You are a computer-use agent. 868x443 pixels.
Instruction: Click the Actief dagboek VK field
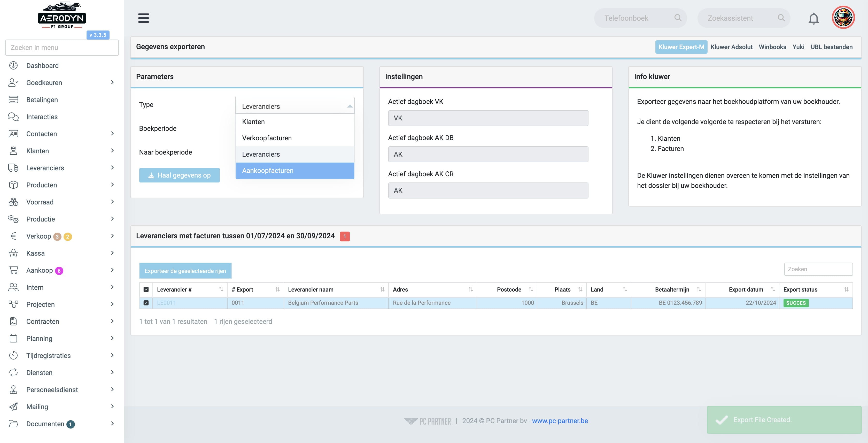[x=488, y=118]
